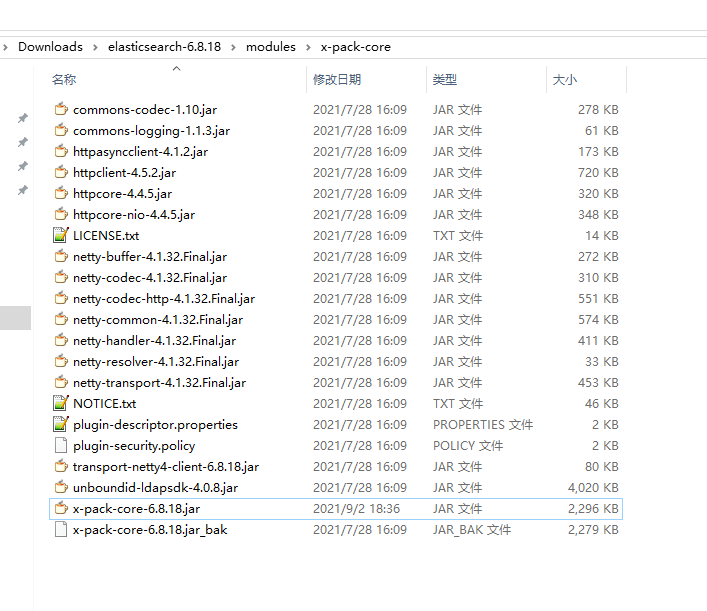Image resolution: width=707 pixels, height=611 pixels.
Task: Select the netty-common-4.1.32.Final.jar file icon
Action: click(61, 319)
